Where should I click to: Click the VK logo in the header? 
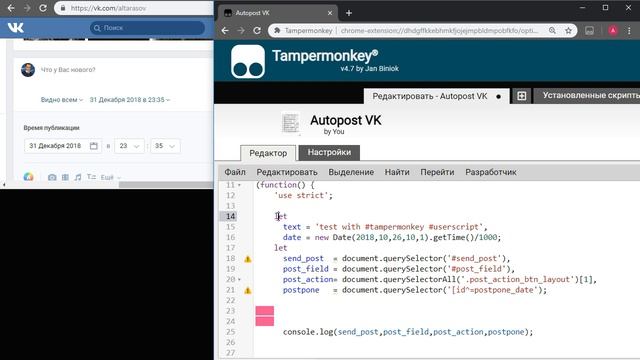(16, 28)
